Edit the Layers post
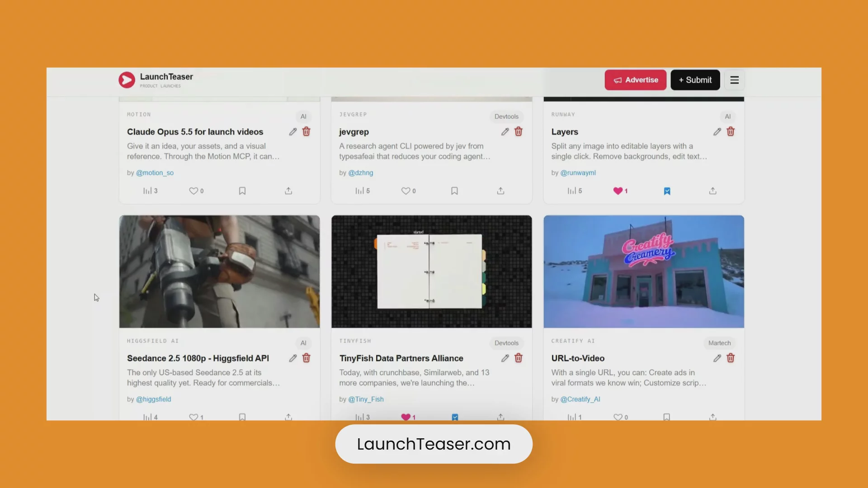This screenshot has width=868, height=488. pyautogui.click(x=717, y=131)
